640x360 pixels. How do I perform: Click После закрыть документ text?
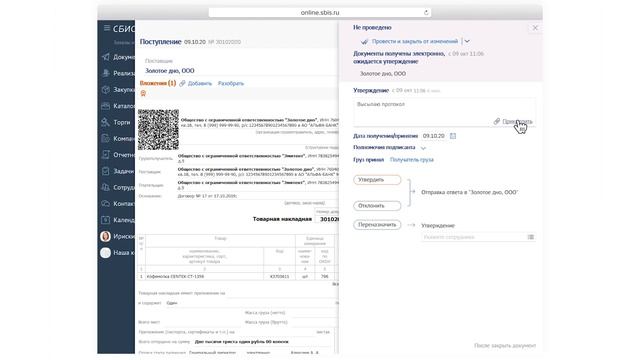pos(505,346)
